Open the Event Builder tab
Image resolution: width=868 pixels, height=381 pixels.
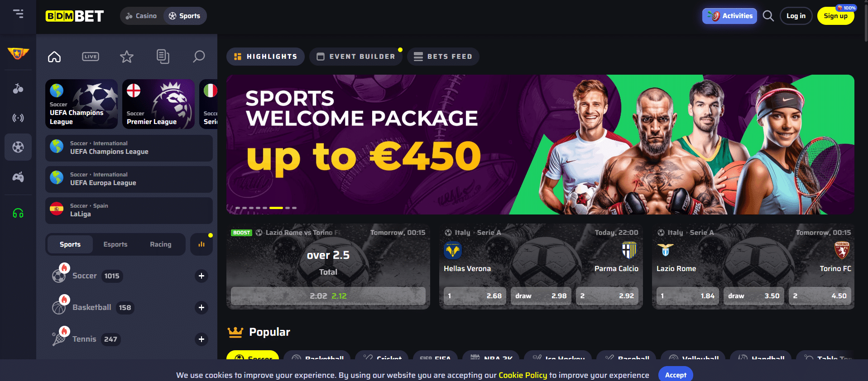(356, 57)
